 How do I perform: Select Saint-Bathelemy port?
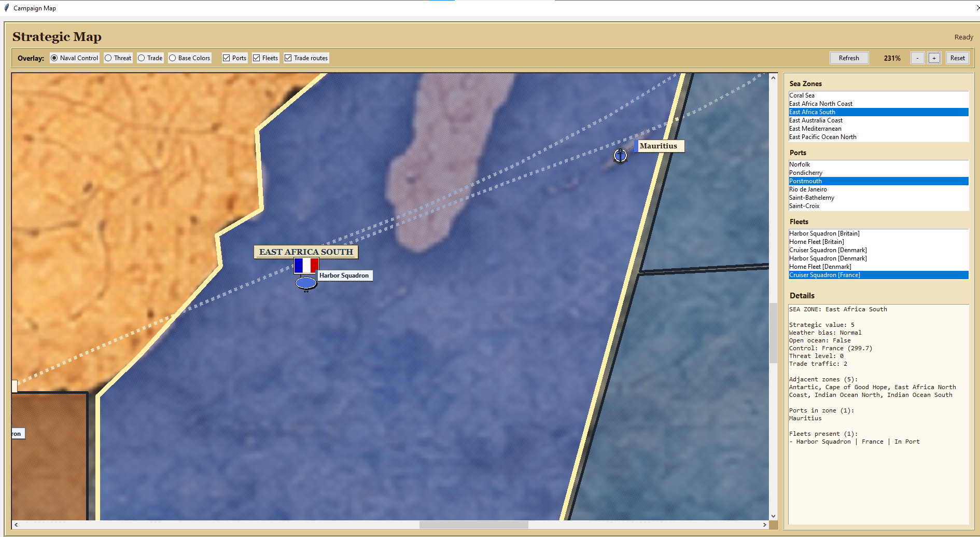tap(878, 198)
